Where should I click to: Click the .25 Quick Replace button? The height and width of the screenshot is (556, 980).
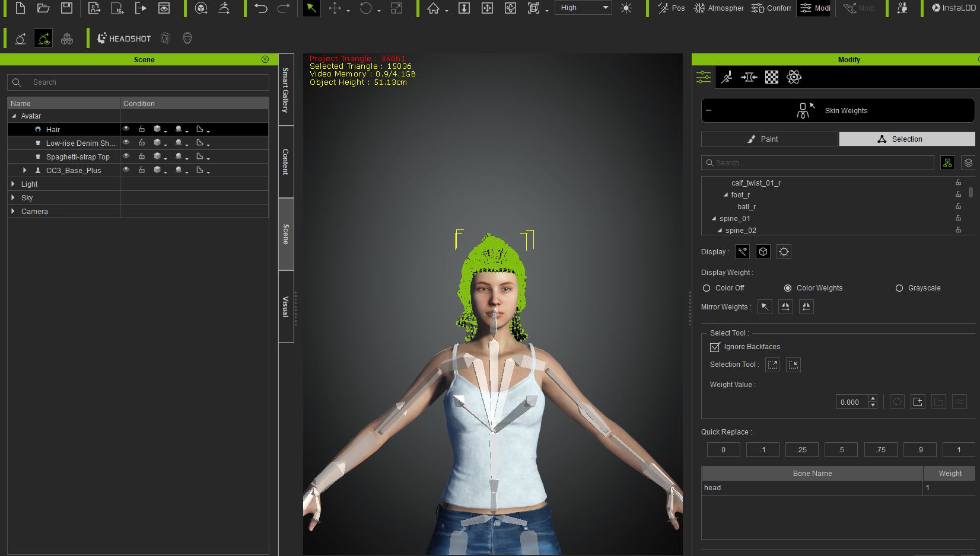[801, 450]
